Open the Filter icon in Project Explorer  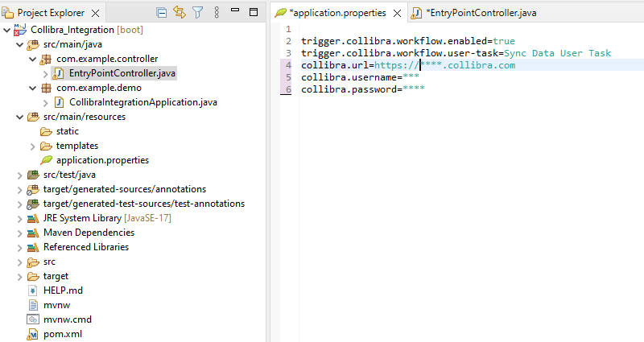click(x=197, y=13)
